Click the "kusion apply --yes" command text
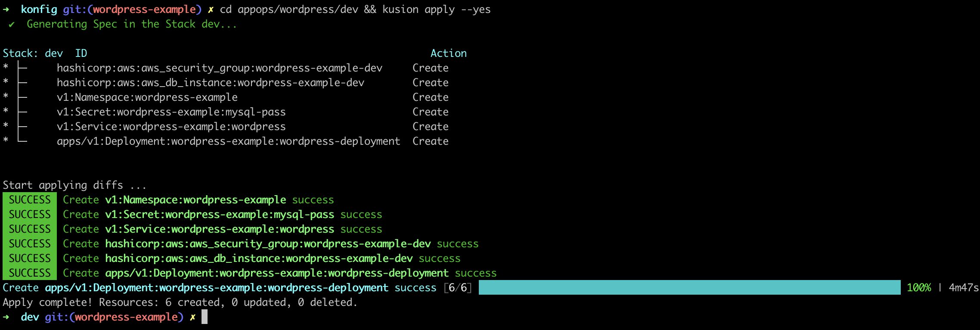Image resolution: width=980 pixels, height=330 pixels. pos(436,9)
